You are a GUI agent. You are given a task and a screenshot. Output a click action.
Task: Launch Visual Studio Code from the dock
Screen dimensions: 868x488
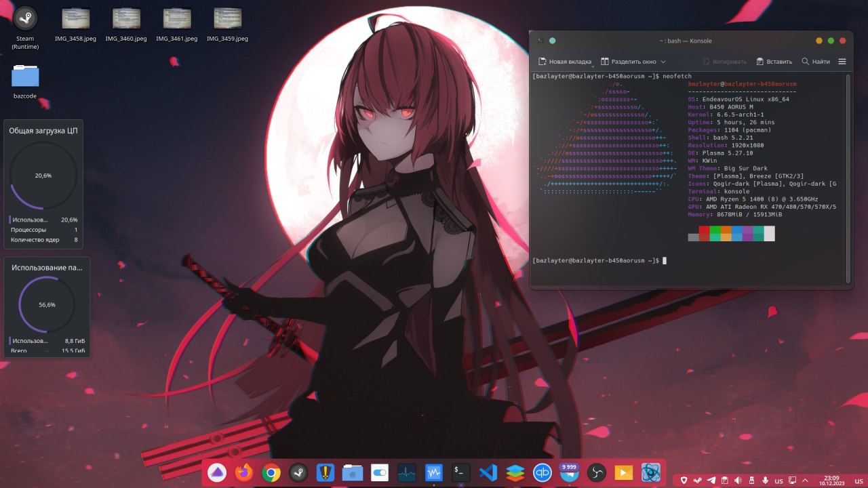[x=488, y=472]
